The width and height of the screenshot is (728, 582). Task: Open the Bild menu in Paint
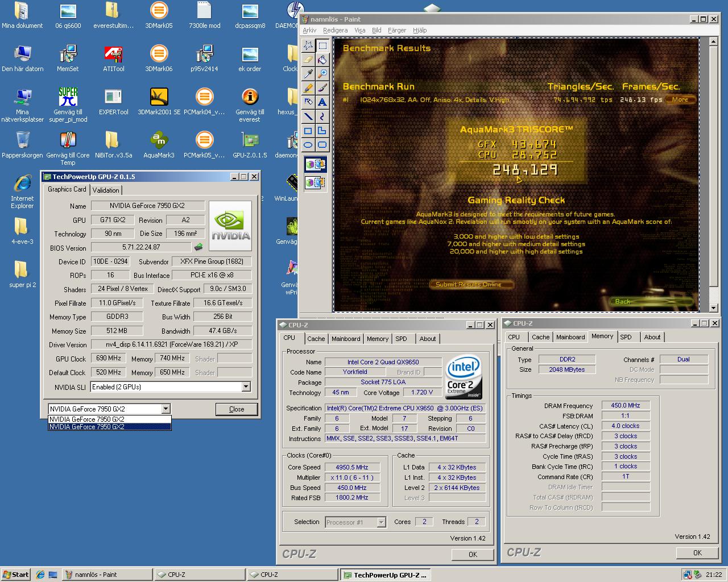(x=377, y=30)
